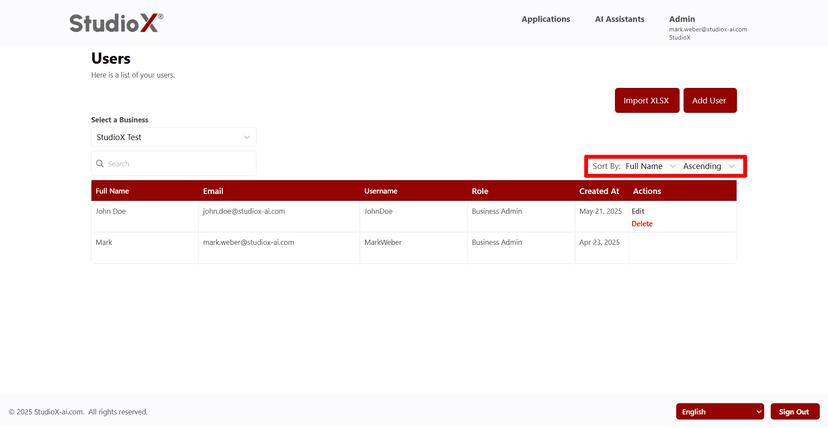Screen dimensions: 828x428
Task: Select the Mark name cell
Action: pos(145,248)
